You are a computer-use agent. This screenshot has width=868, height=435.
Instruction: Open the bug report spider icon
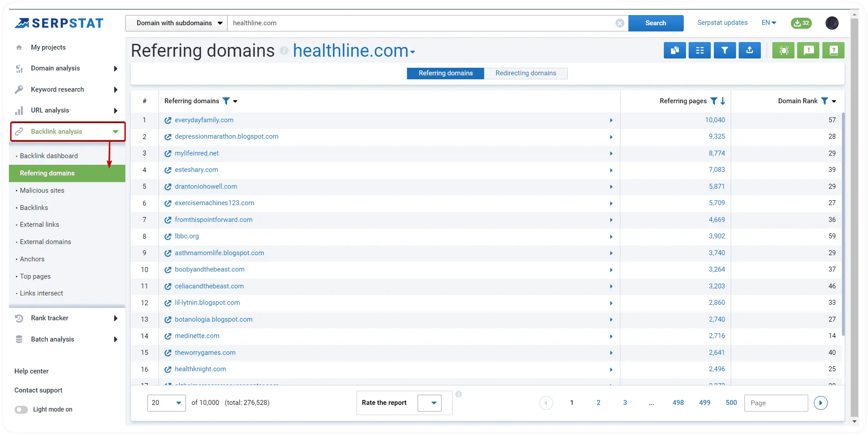[783, 50]
